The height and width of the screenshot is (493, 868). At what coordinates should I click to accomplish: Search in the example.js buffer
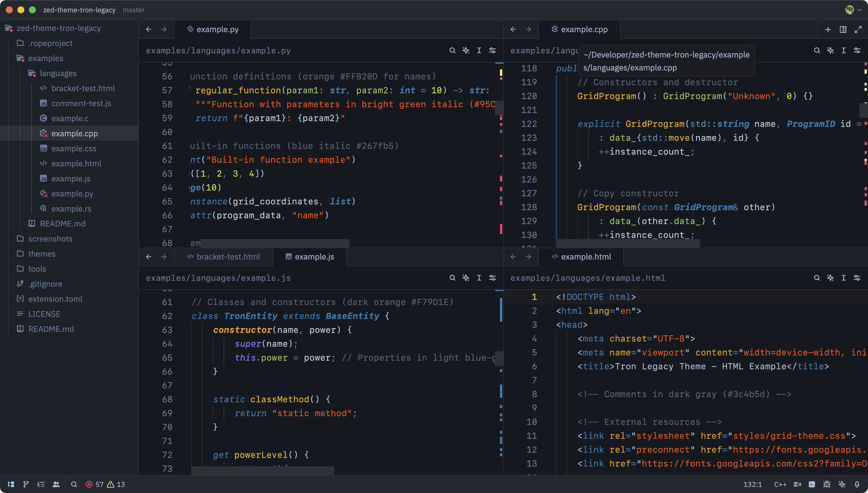[452, 278]
